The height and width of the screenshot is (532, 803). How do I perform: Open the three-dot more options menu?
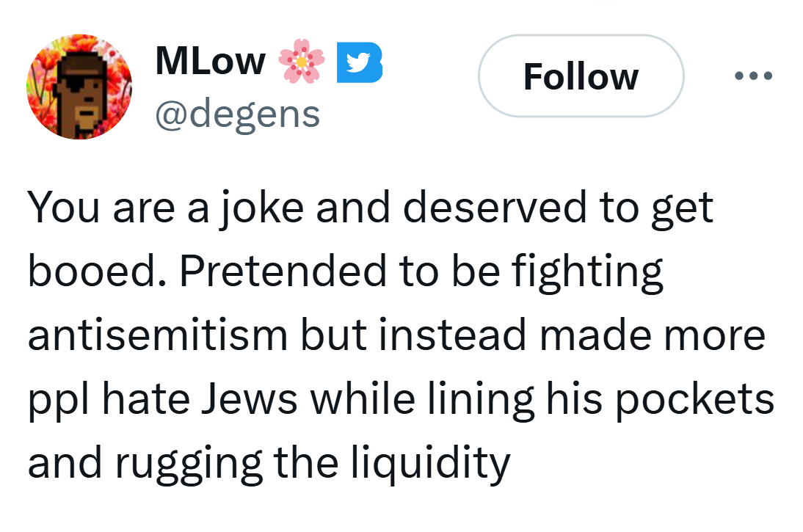coord(752,76)
